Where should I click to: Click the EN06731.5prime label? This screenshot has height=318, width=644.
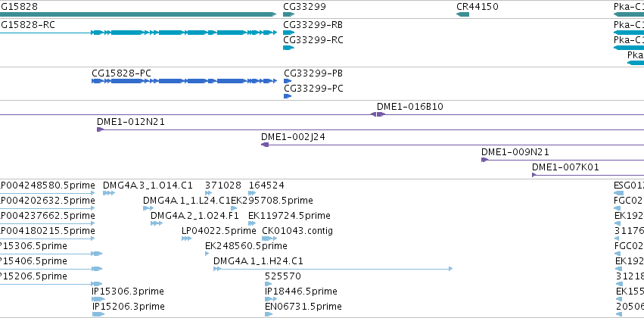click(x=303, y=307)
